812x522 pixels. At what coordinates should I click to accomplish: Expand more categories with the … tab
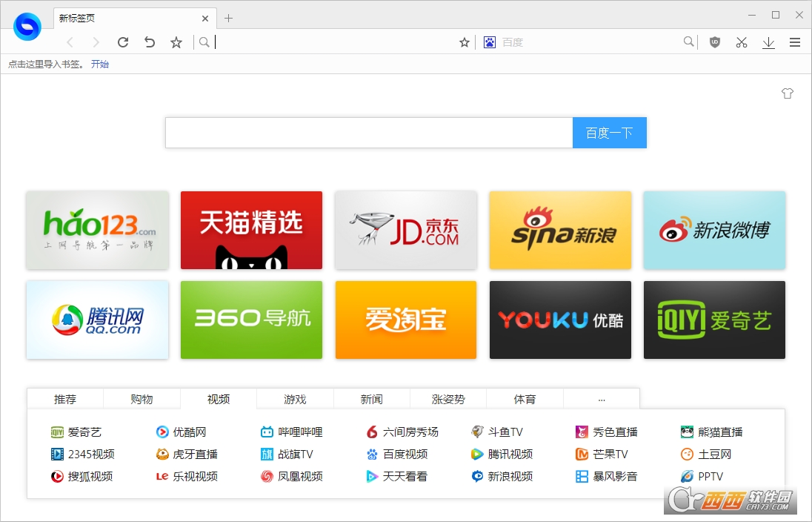pos(602,399)
